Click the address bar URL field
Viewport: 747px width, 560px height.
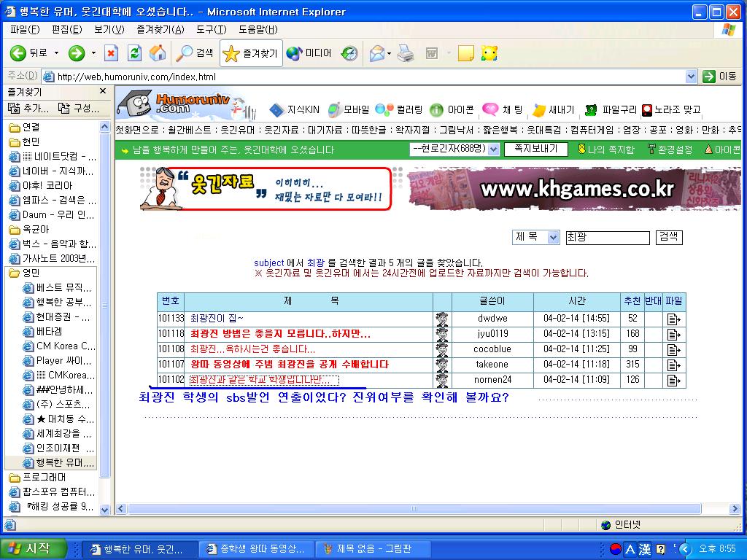click(365, 77)
